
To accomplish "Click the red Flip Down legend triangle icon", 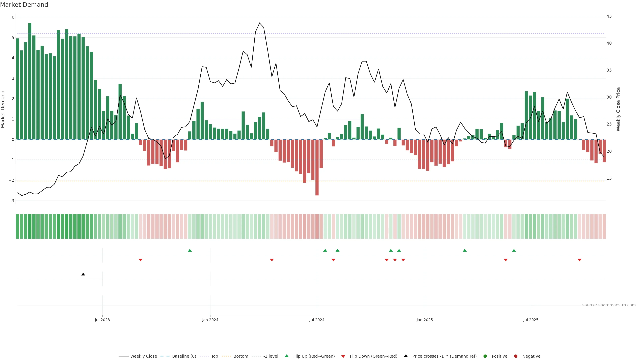I will coord(343,356).
